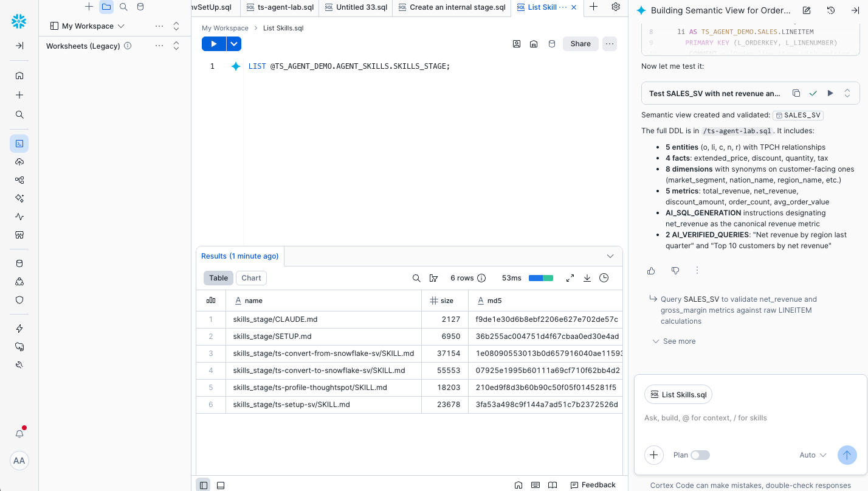Open the Monitoring pulse icon in sidebar
The width and height of the screenshot is (868, 491).
pyautogui.click(x=19, y=217)
